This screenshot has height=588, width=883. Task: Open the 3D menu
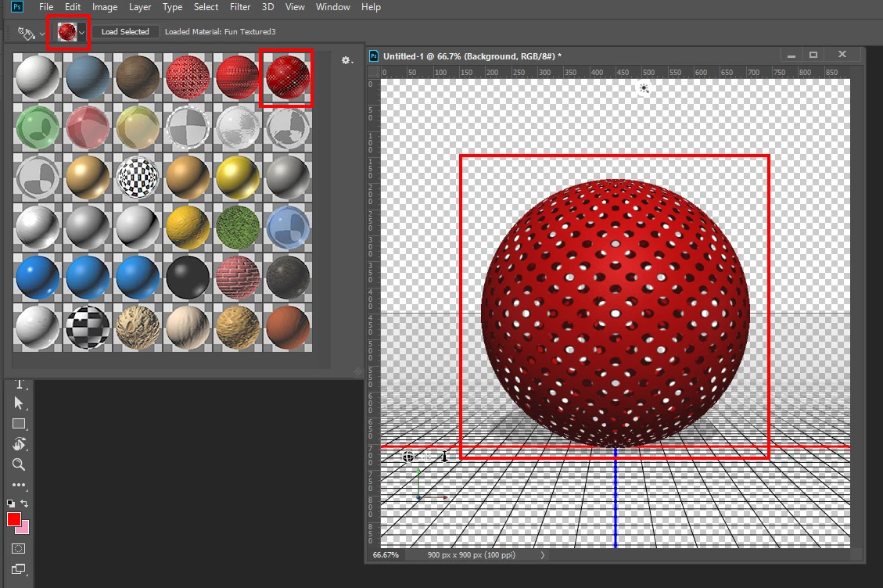[268, 7]
